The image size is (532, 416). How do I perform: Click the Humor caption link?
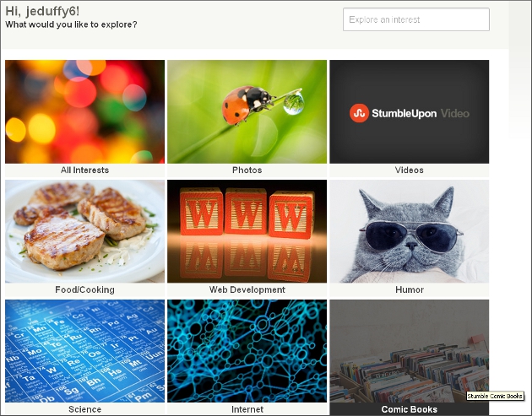[x=410, y=290]
